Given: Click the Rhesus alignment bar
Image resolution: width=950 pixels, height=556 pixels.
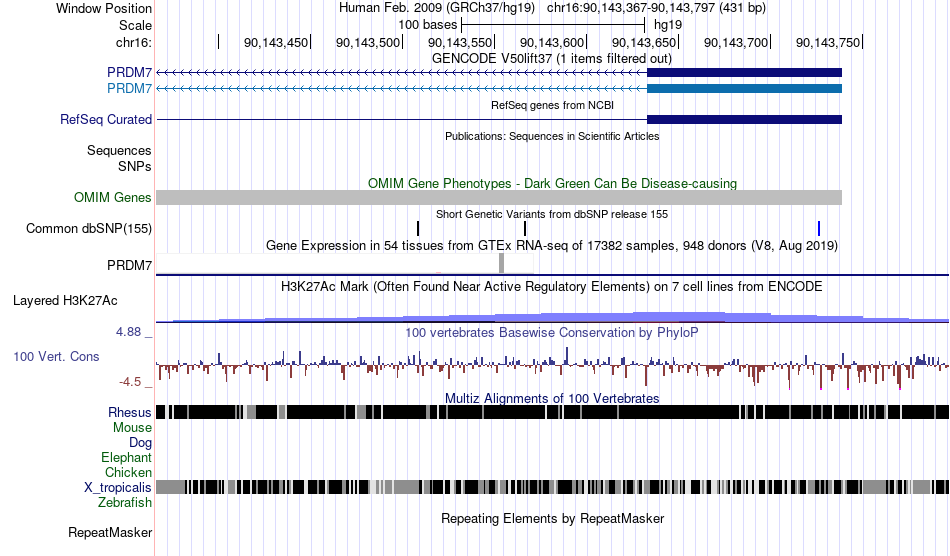Looking at the screenshot, I should click(x=553, y=412).
